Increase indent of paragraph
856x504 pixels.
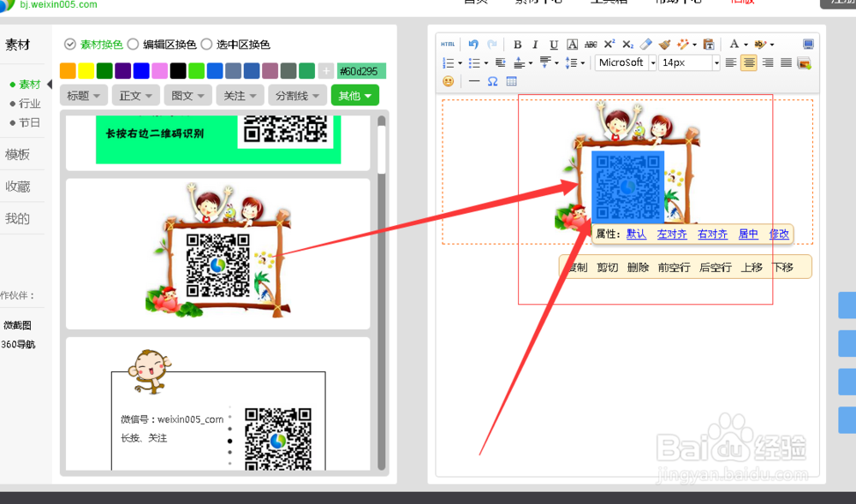click(500, 62)
